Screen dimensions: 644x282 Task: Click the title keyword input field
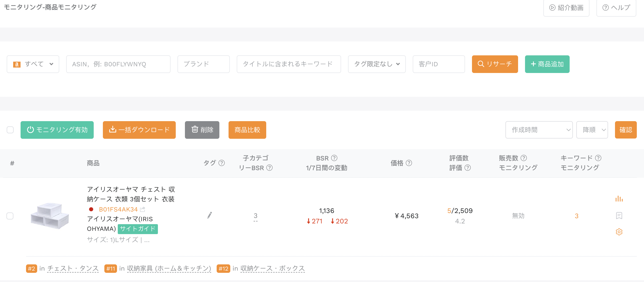click(x=289, y=64)
